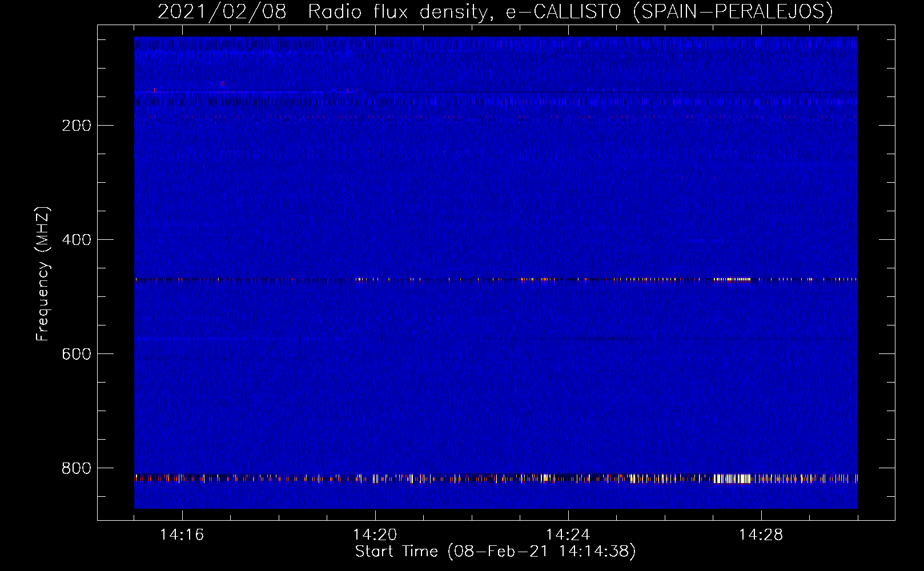The width and height of the screenshot is (924, 571).
Task: Select the 800 frequency tick label
Action: [x=77, y=468]
